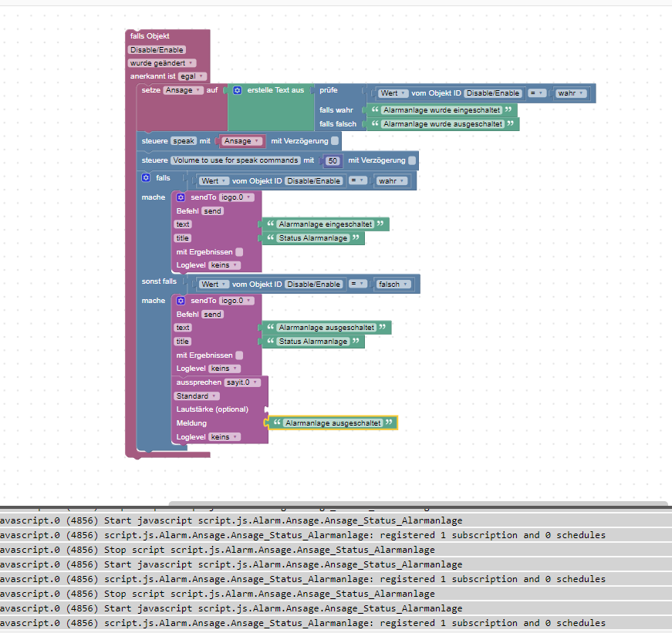Edit text 'Alarmanlage wurde ausgeschaltet'

[x=443, y=124]
